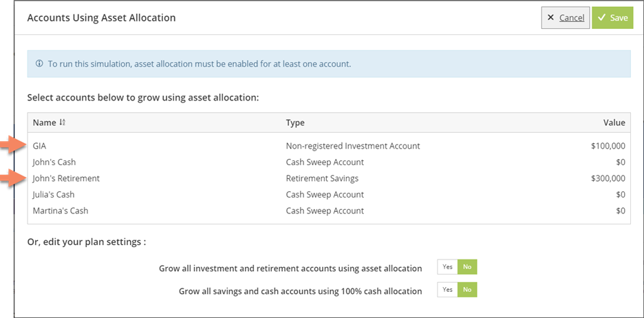Select the Martina's Cash account
The image size is (644, 318).
tap(61, 211)
